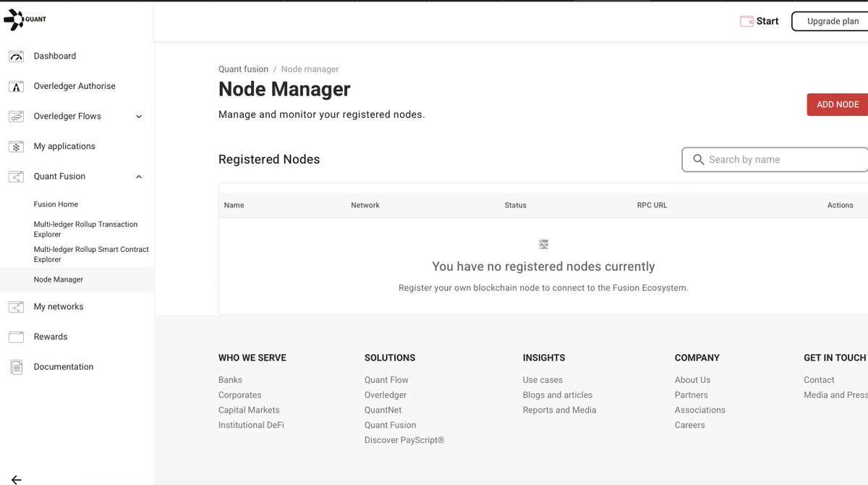Screen dimensions: 868x485
Task: Click the Rewards icon
Action: (16, 337)
